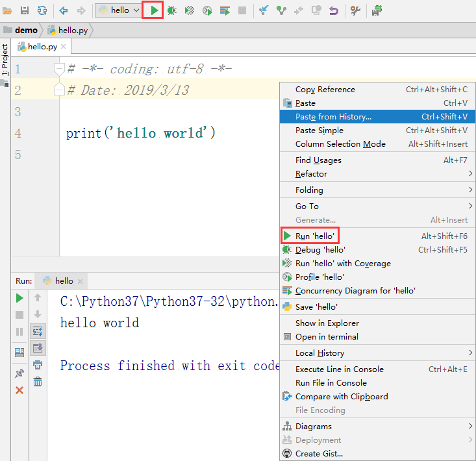
Task: Click the Run panel stop square icon
Action: click(19, 315)
